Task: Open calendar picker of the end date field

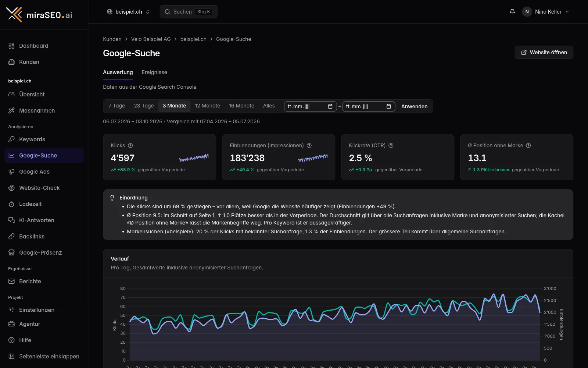Action: [x=389, y=106]
